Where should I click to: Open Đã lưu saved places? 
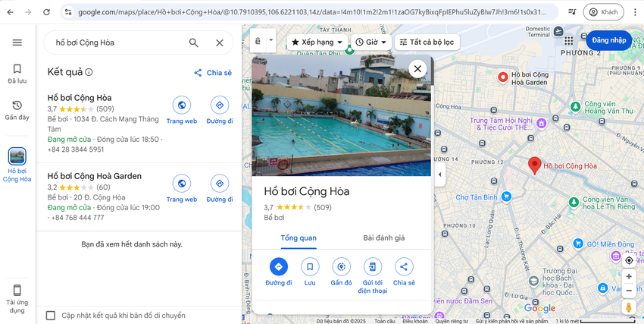tap(17, 74)
